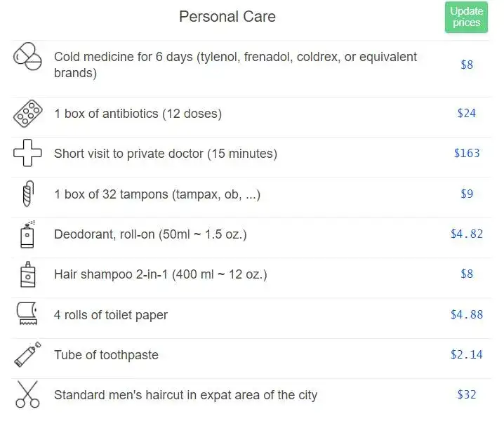504x421 pixels.
Task: Click the $4.82 deodorant price
Action: 467,234
